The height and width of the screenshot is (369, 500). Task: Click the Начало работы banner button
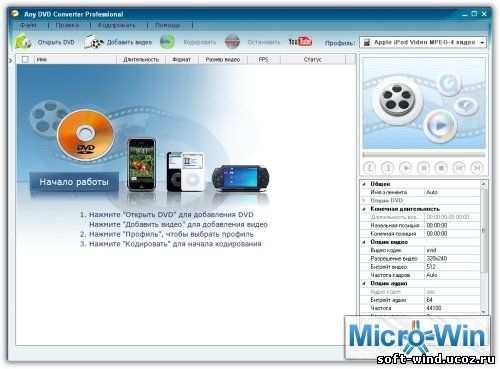tap(74, 182)
